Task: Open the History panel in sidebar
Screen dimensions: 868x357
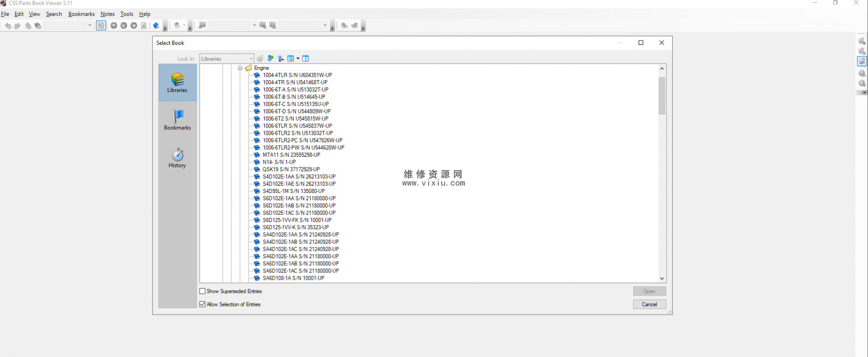Action: (177, 158)
